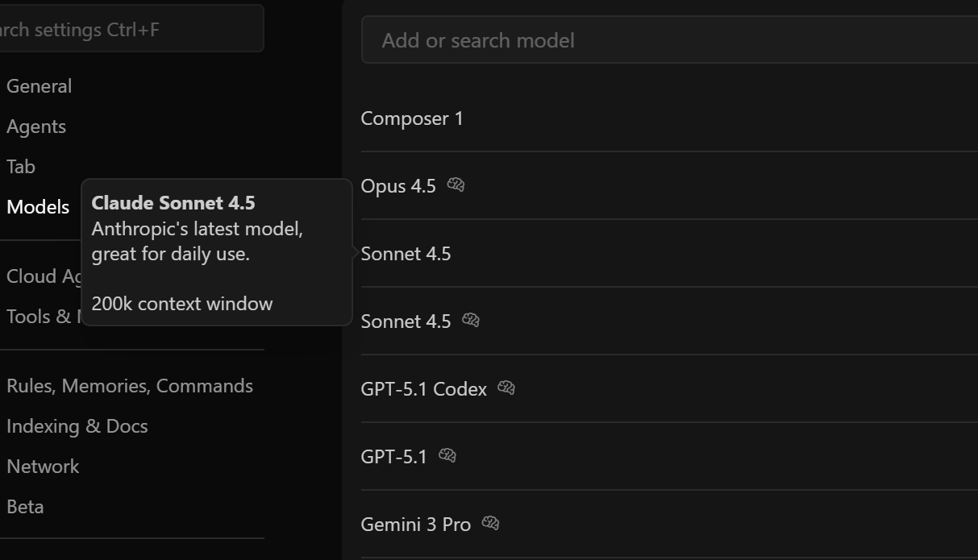Focus the Add or search model field
Screen dimensions: 978x560
point(669,40)
